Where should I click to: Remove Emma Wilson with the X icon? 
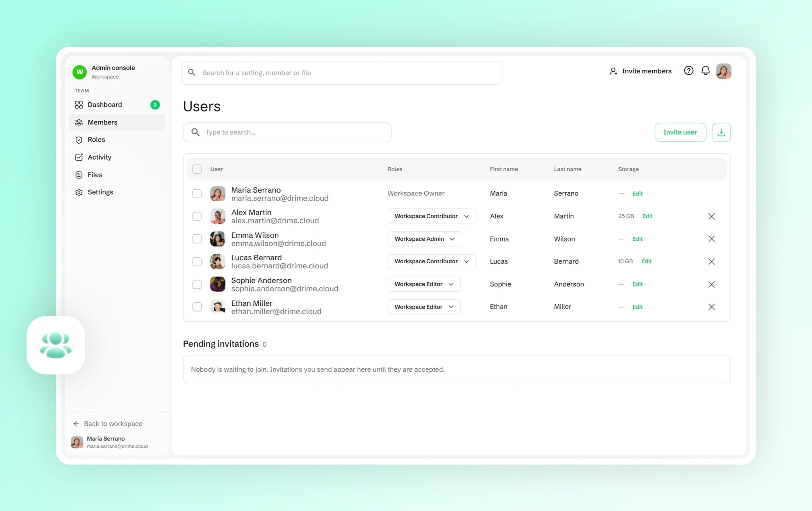[711, 239]
